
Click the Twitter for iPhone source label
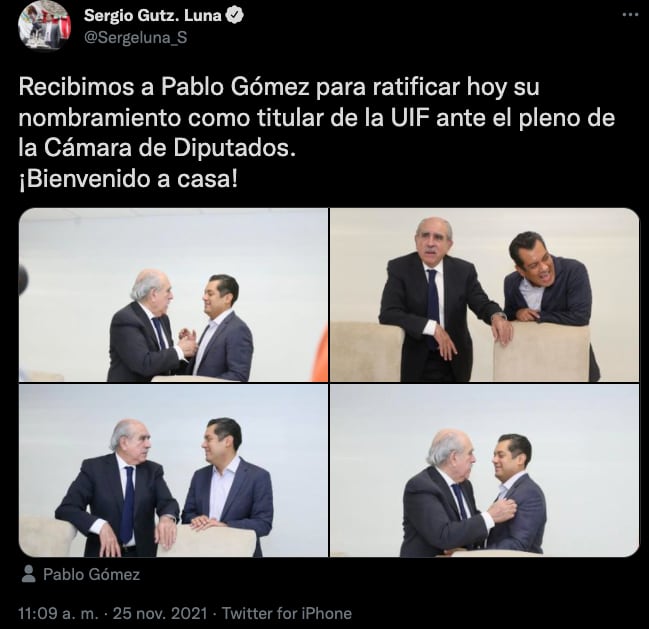click(287, 613)
